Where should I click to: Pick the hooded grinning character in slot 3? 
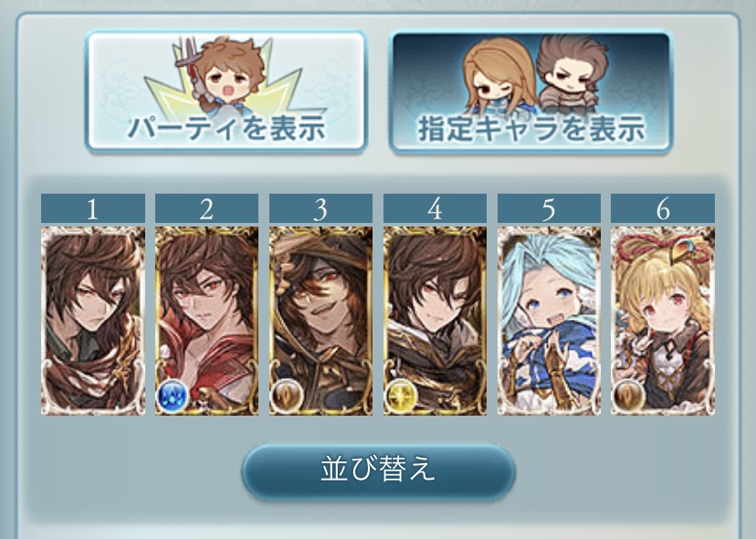(321, 321)
